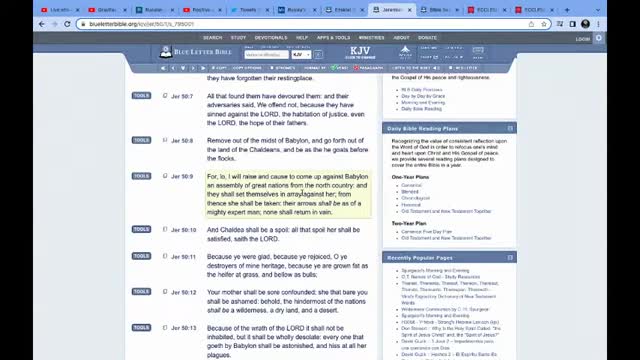Screen dimensions: 640x360
Task: Click the double-left arrow in verse navigation bar
Action: point(163,68)
